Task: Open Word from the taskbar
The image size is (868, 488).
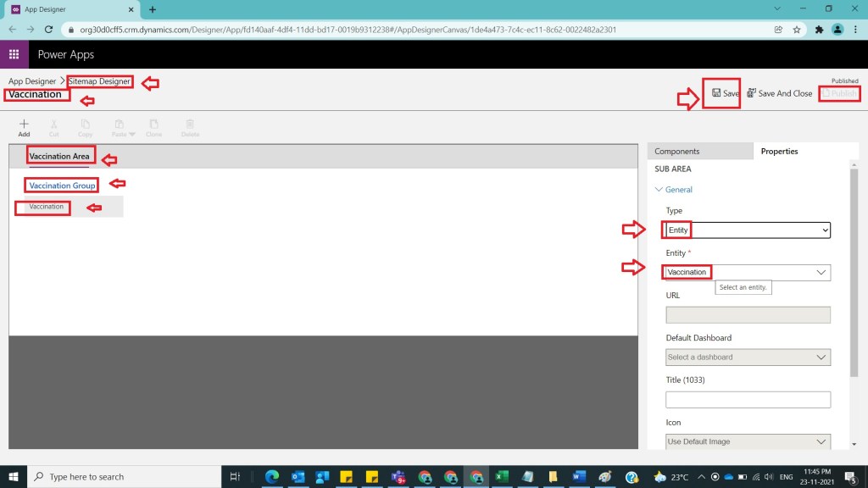Action: [578, 477]
